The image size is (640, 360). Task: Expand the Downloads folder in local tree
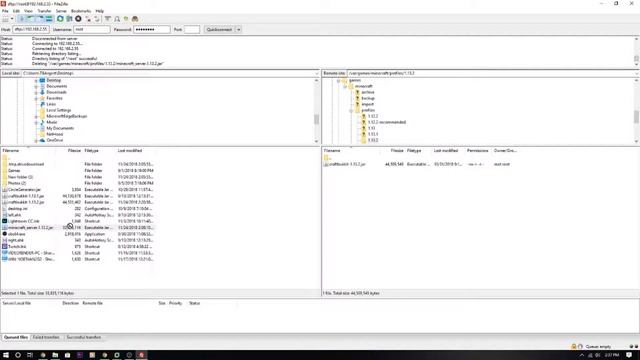(36, 93)
